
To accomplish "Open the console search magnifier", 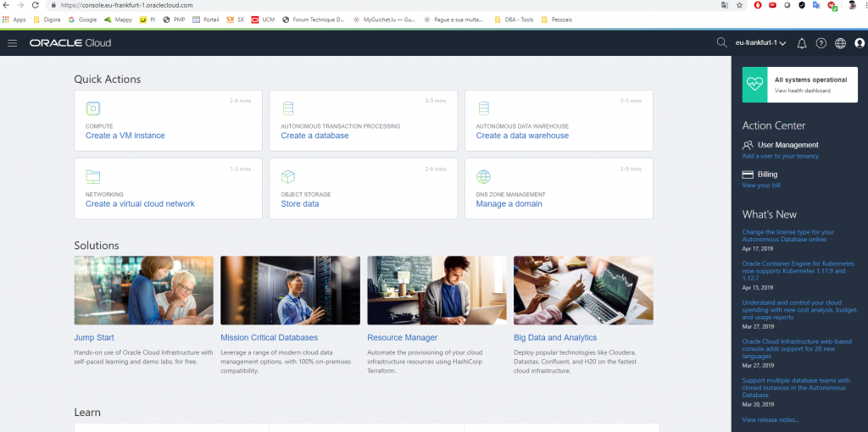I will click(x=721, y=42).
